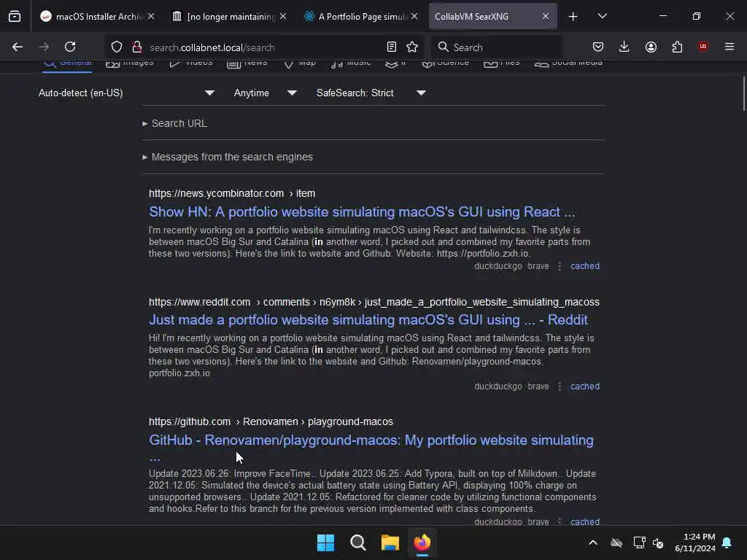This screenshot has width=747, height=560.
Task: Click the muted volume tray icon
Action: pos(659,542)
